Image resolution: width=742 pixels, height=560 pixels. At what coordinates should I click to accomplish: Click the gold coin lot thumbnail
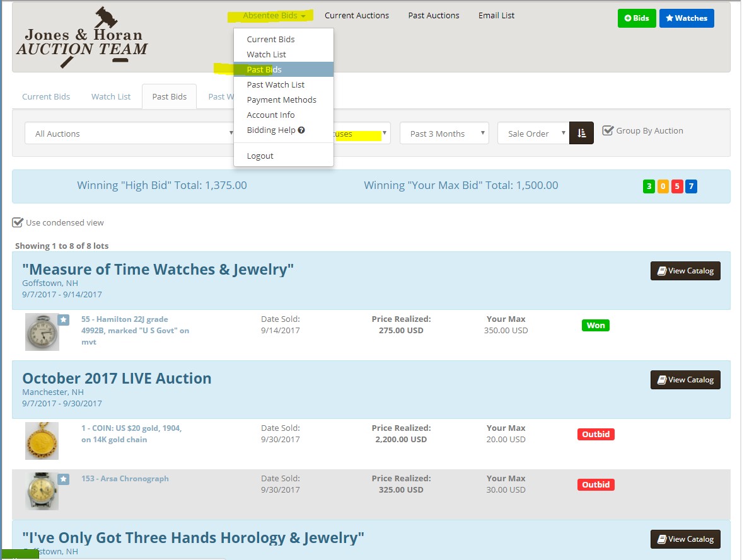click(42, 441)
